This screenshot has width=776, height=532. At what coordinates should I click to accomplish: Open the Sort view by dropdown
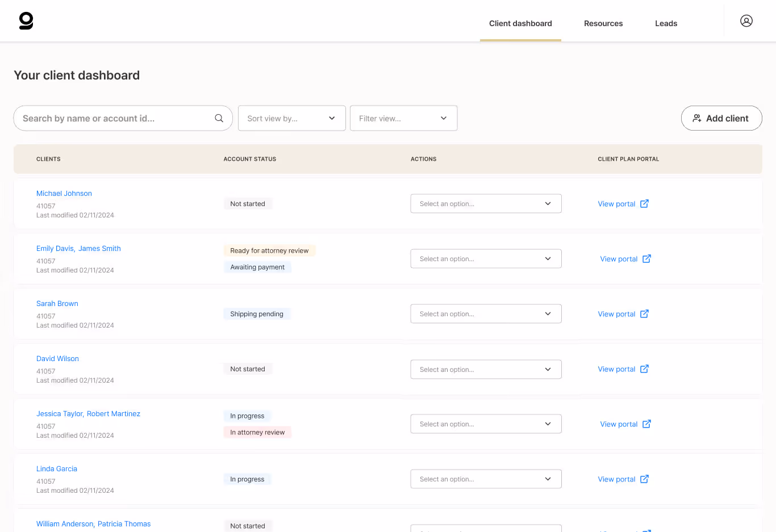click(292, 118)
